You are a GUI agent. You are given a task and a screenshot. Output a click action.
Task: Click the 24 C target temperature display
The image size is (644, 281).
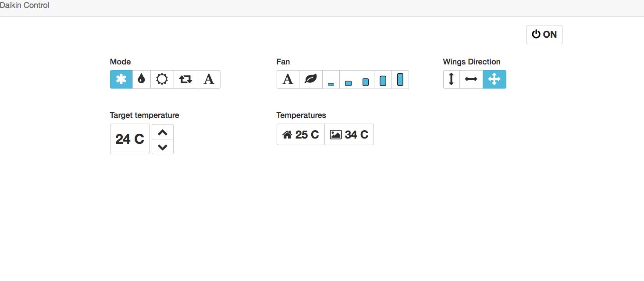point(130,139)
